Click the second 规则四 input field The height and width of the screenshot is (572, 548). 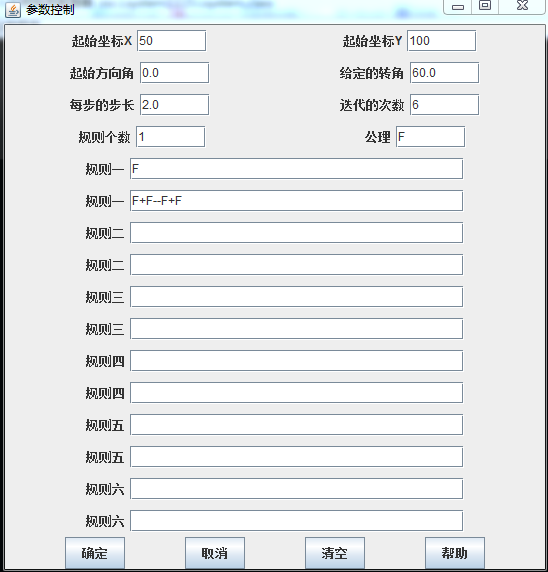(297, 393)
